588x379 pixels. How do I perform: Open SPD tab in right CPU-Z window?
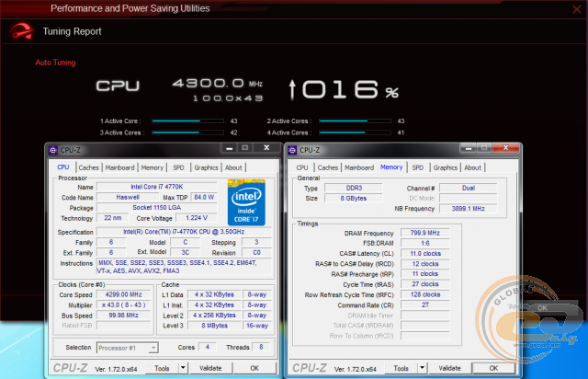point(418,167)
